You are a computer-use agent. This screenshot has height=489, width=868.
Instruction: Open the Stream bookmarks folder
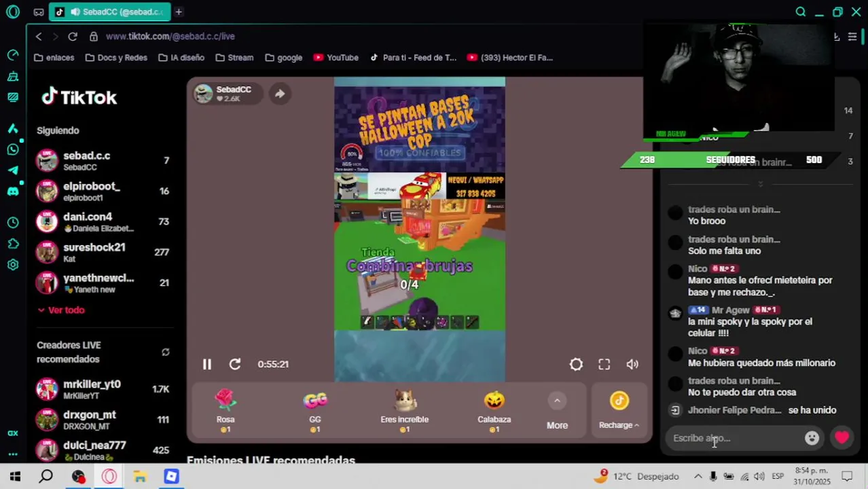tap(234, 58)
